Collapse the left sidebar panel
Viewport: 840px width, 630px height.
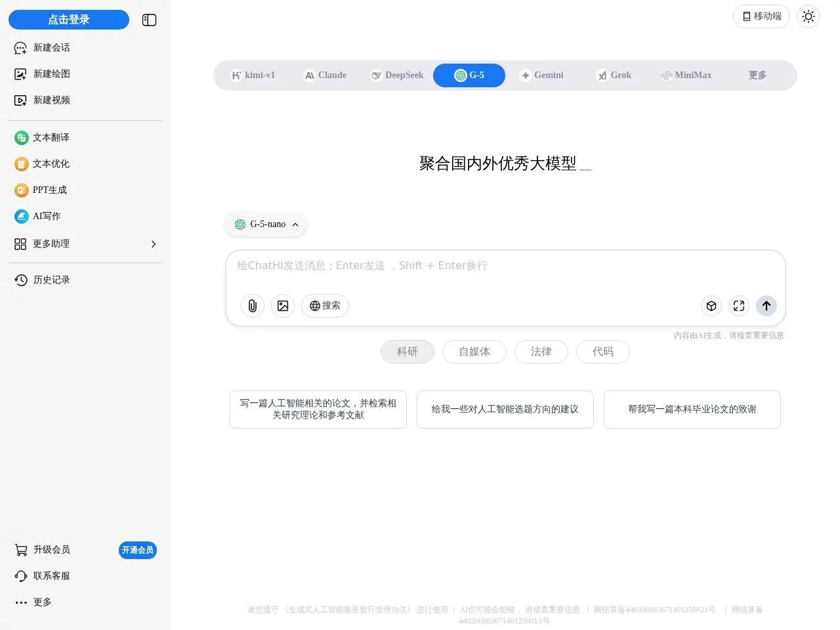(150, 20)
